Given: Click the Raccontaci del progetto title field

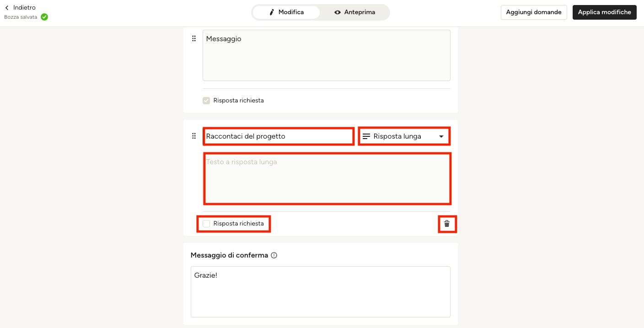Looking at the screenshot, I should tap(279, 136).
